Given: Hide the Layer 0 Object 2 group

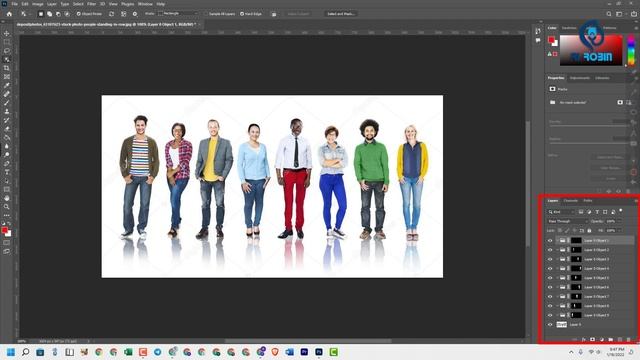Looking at the screenshot, I should click(550, 250).
